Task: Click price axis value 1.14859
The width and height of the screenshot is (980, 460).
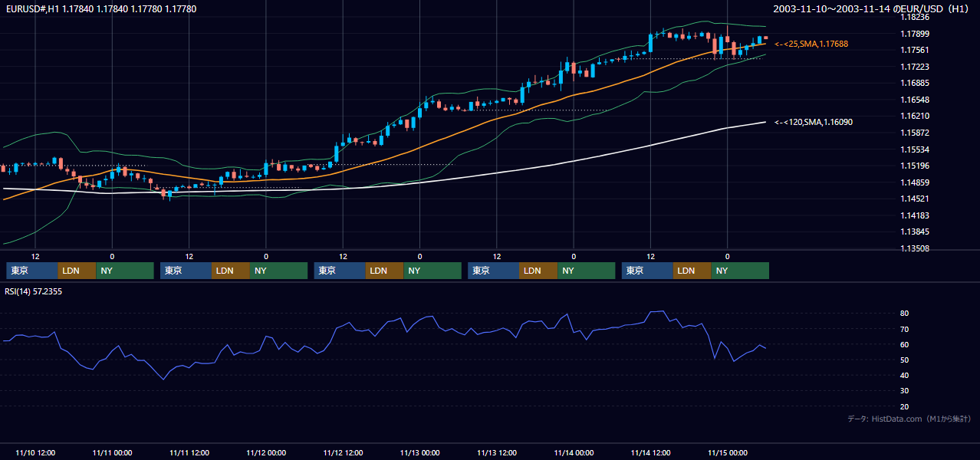Action: click(914, 182)
